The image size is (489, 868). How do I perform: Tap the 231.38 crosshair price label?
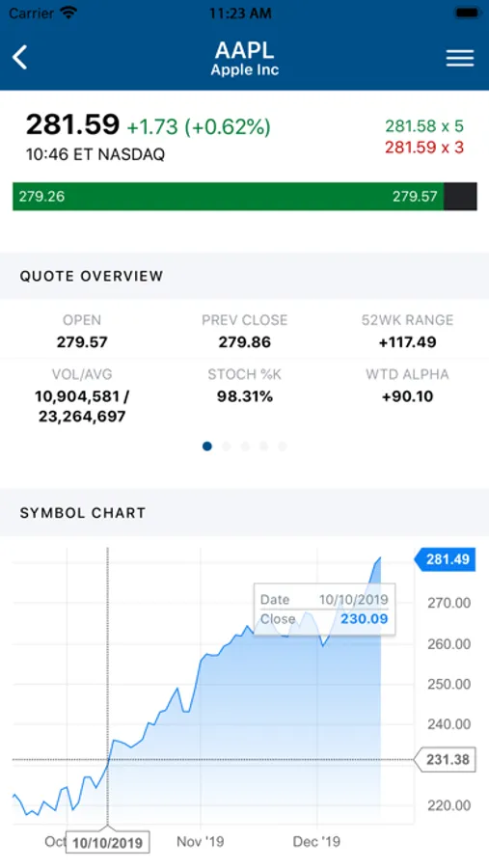(446, 760)
